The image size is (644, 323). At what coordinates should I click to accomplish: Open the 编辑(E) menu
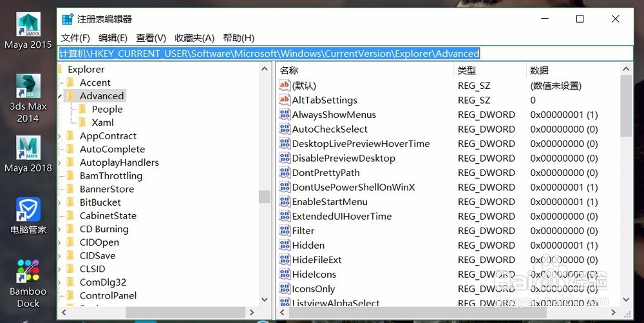click(113, 38)
